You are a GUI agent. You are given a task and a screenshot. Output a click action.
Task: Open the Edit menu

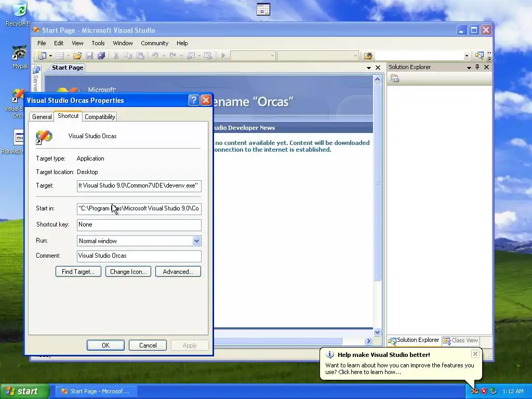pos(59,43)
